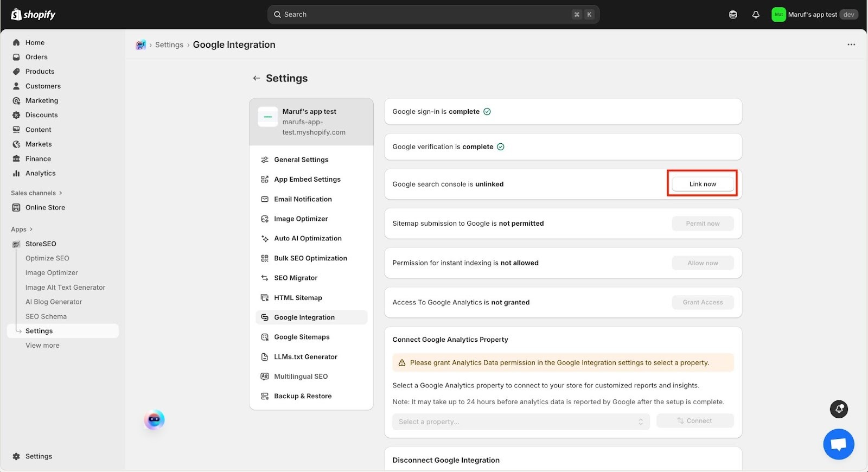This screenshot has width=868, height=472.
Task: Open Bulk SEO Optimization menu item
Action: coord(311,258)
